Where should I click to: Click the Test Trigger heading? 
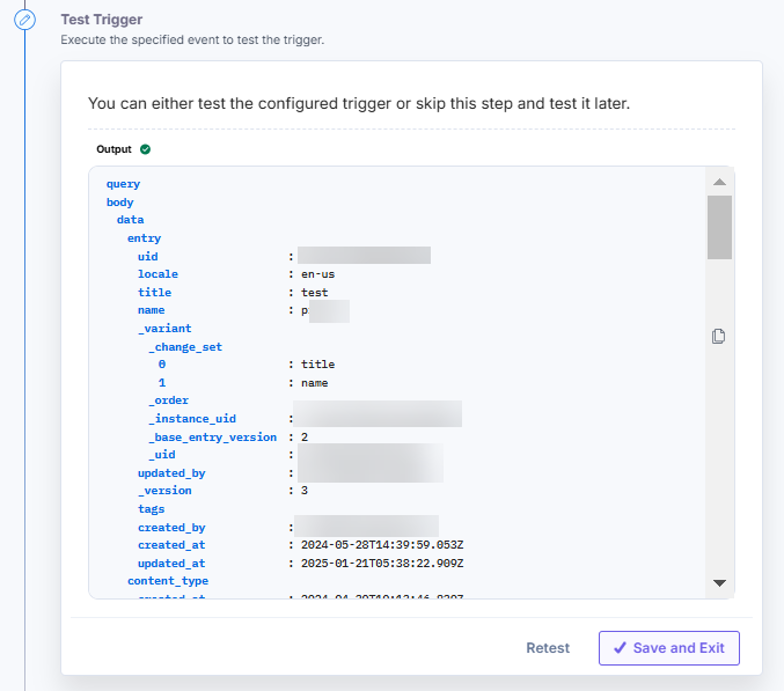pyautogui.click(x=102, y=20)
